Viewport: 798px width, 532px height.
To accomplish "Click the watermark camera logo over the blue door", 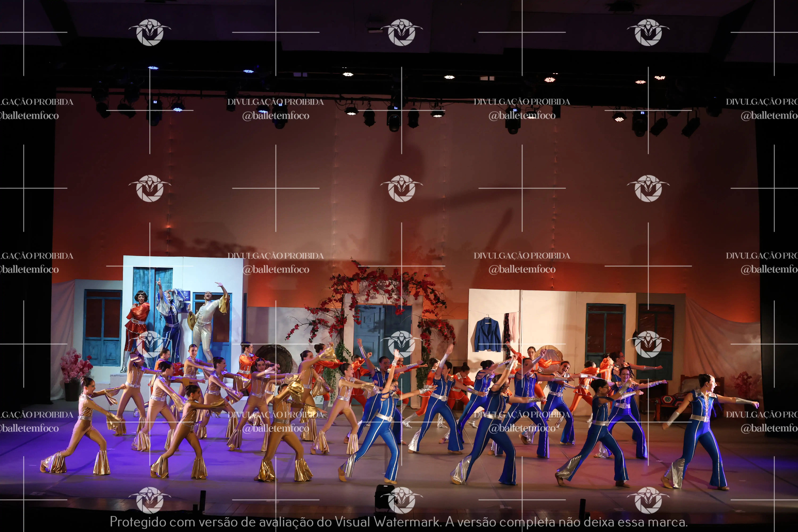I will [x=401, y=344].
